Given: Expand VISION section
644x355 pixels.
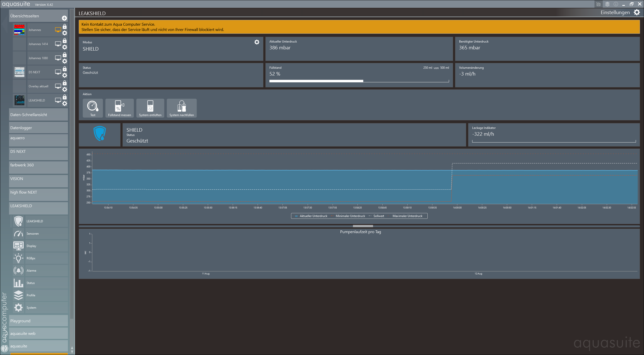Looking at the screenshot, I should coord(38,181).
